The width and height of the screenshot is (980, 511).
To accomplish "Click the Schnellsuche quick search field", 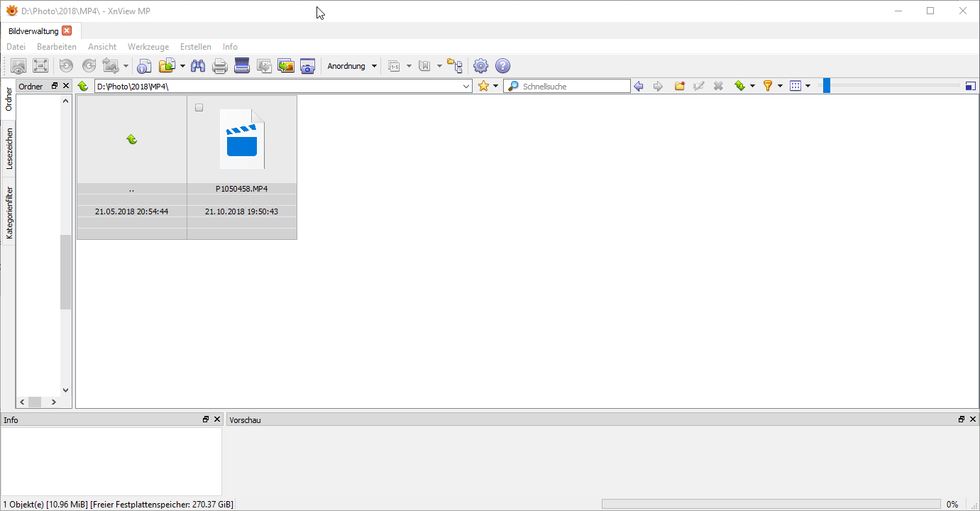I will pos(567,87).
